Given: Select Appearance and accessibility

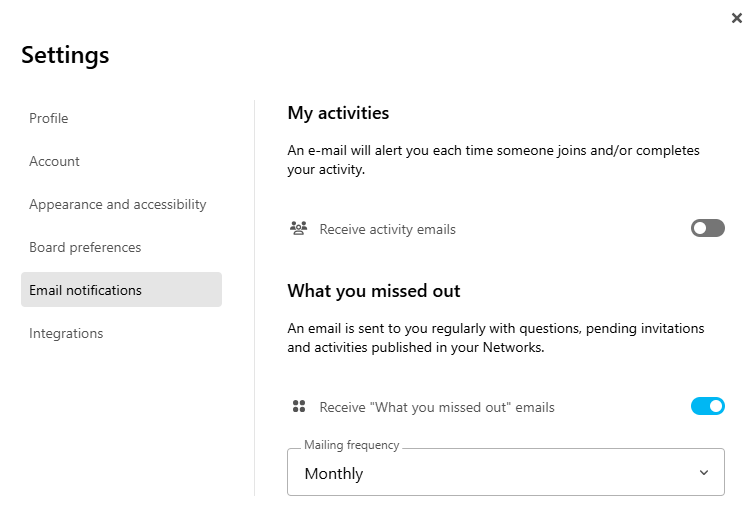Looking at the screenshot, I should tap(118, 204).
